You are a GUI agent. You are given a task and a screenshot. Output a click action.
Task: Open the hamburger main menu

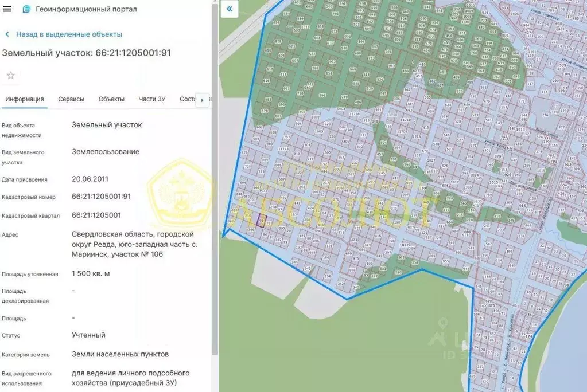[7, 9]
